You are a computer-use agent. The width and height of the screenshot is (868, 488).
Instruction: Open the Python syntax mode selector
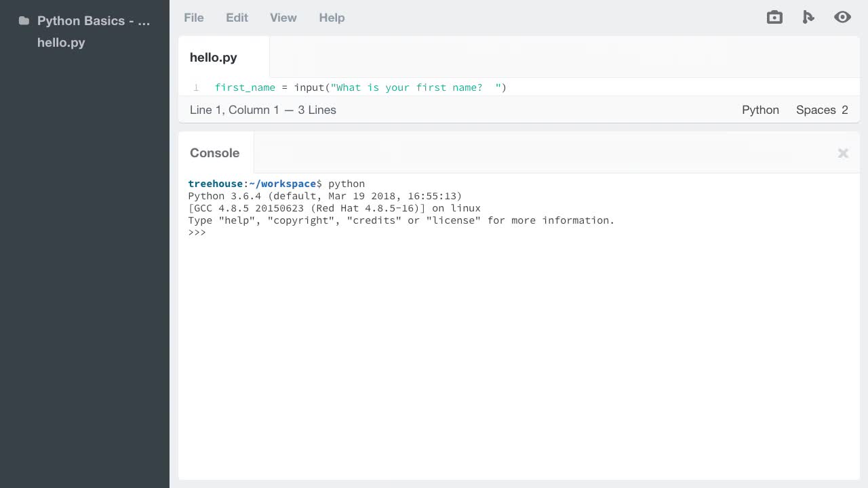(760, 110)
